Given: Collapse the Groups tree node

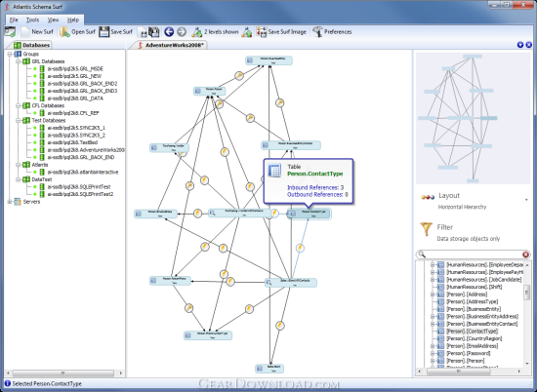Looking at the screenshot, I should click(x=10, y=54).
